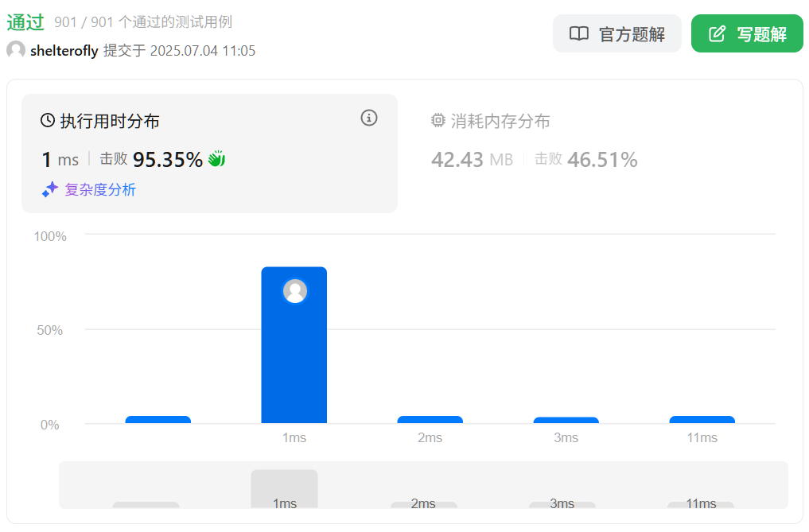Click the sparkle icon beside 复杂度分析
Screen dimensions: 809x532
pos(49,190)
